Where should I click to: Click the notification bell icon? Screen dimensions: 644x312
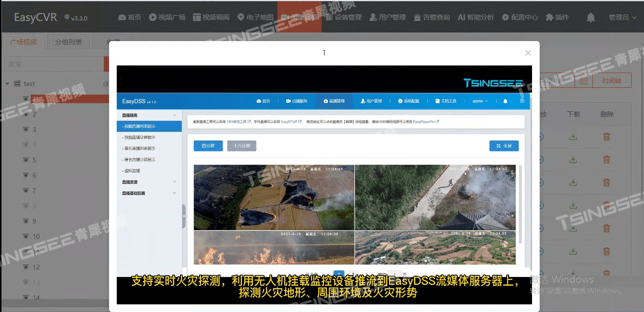point(591,18)
